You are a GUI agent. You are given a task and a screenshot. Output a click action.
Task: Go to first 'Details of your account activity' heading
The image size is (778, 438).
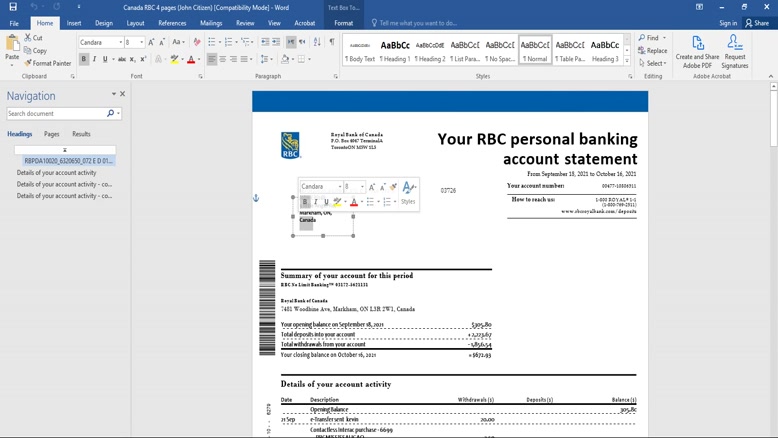click(57, 172)
